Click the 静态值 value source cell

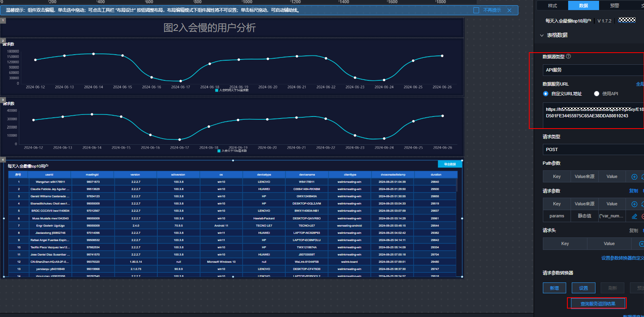pos(585,216)
